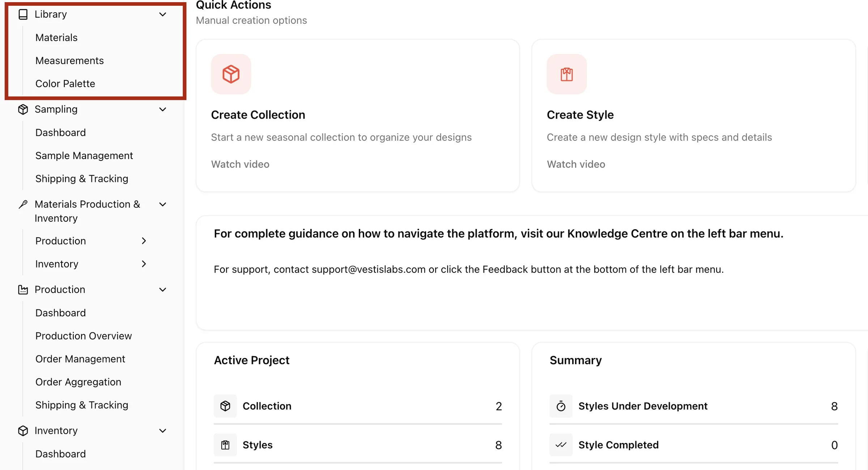The height and width of the screenshot is (470, 868).
Task: Open Materials in the Library menu
Action: 56,38
